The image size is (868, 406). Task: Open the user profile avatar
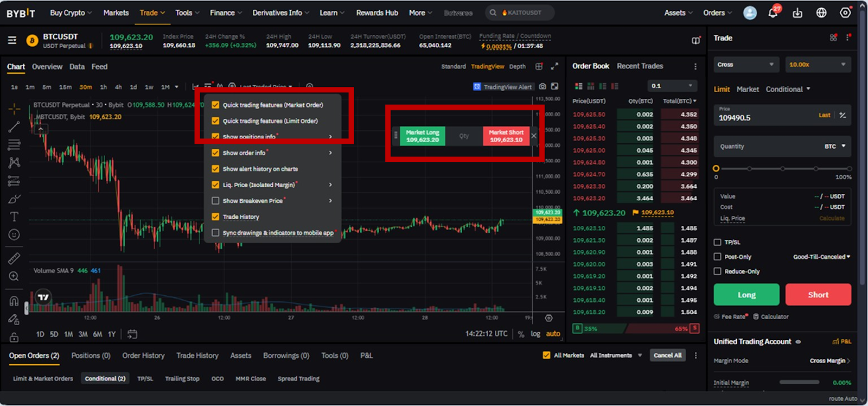click(x=750, y=12)
